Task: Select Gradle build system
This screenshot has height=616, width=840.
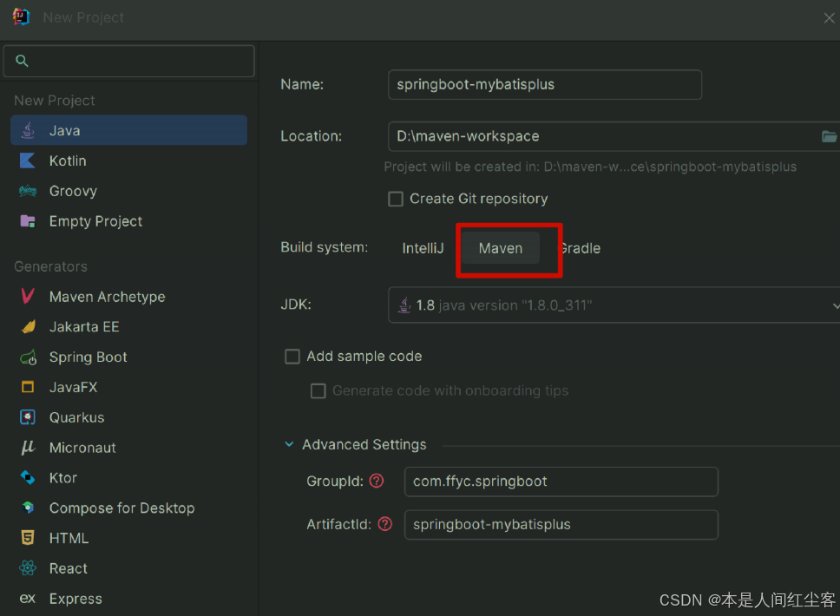Action: coord(581,248)
